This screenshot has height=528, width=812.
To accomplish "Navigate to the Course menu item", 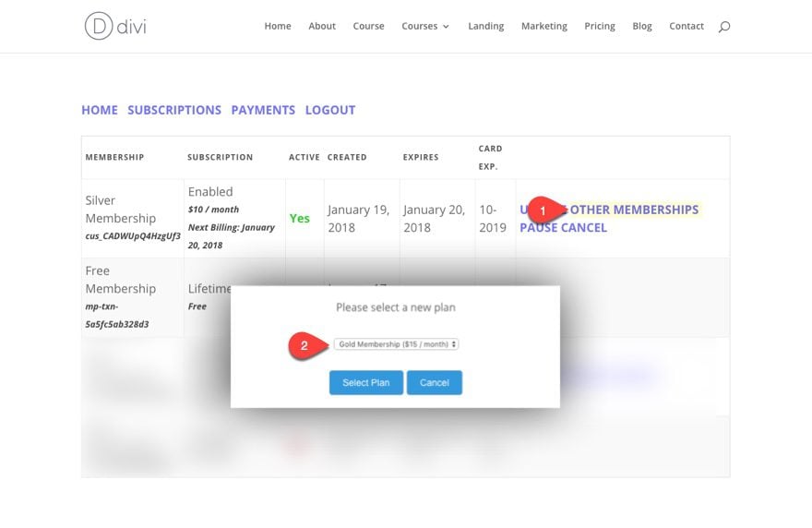I will 369,26.
